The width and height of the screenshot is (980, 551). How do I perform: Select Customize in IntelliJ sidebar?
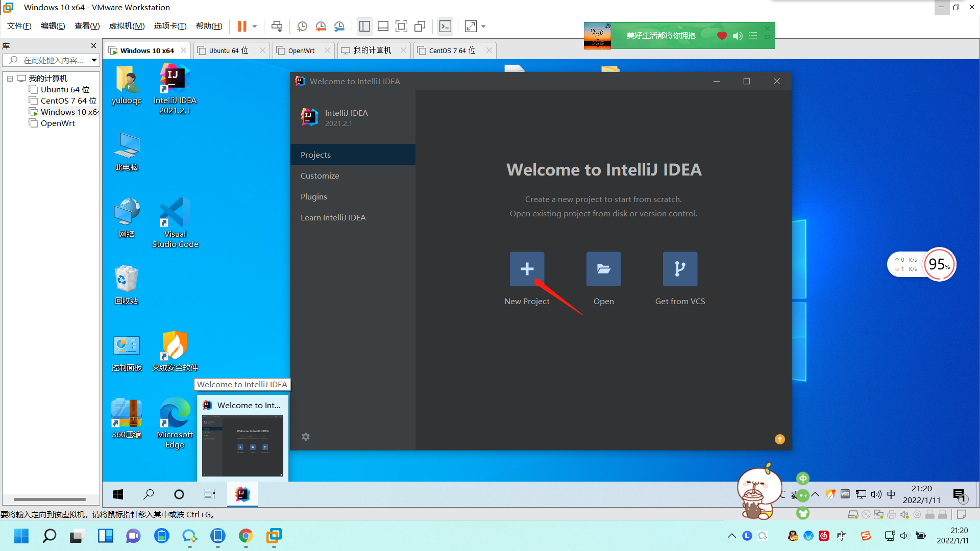tap(353, 176)
